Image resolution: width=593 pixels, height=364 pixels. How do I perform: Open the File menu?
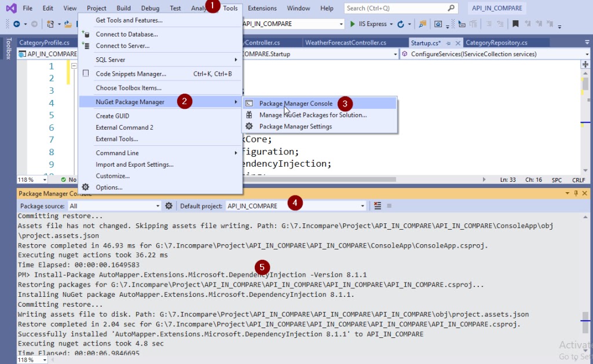[x=28, y=8]
